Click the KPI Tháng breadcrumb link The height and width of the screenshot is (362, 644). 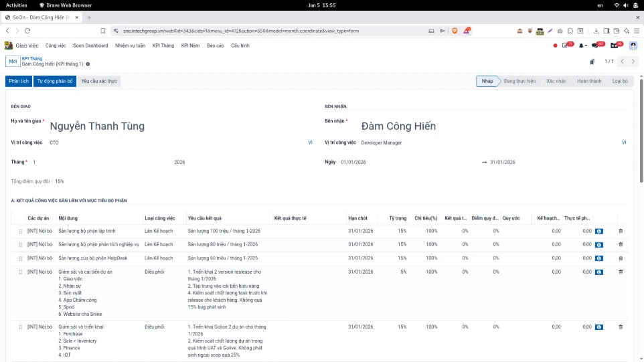pyautogui.click(x=32, y=59)
